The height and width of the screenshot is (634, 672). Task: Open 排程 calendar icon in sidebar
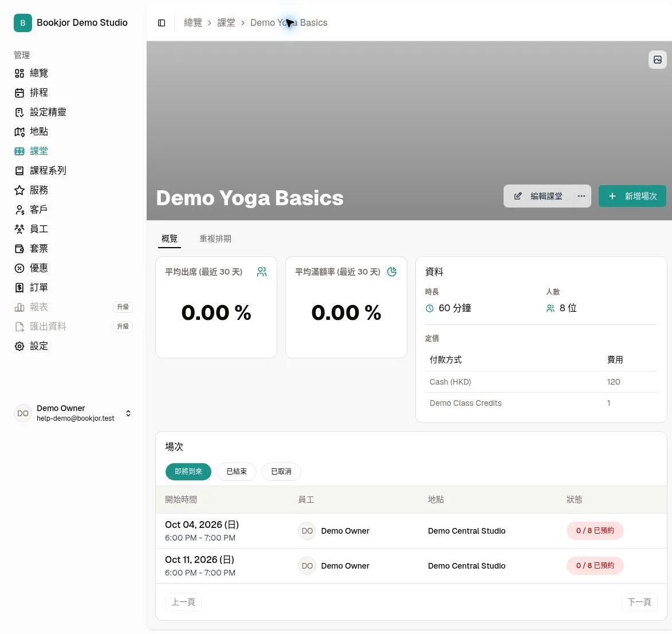(x=19, y=93)
